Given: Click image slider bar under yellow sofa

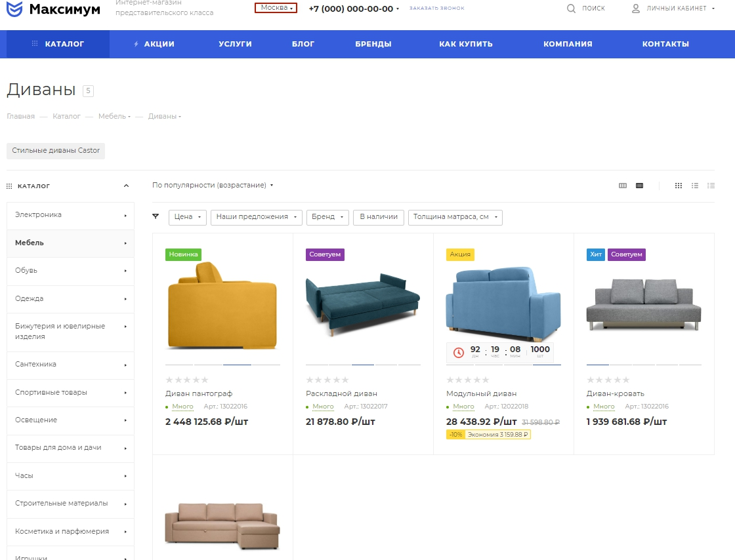Looking at the screenshot, I should tap(222, 365).
